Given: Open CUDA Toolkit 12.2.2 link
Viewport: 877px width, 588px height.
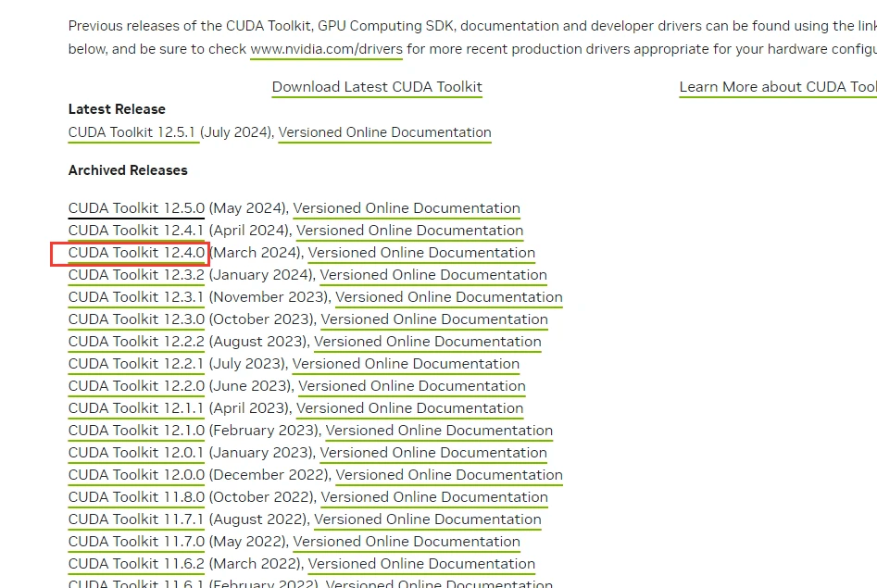Looking at the screenshot, I should click(x=136, y=342).
